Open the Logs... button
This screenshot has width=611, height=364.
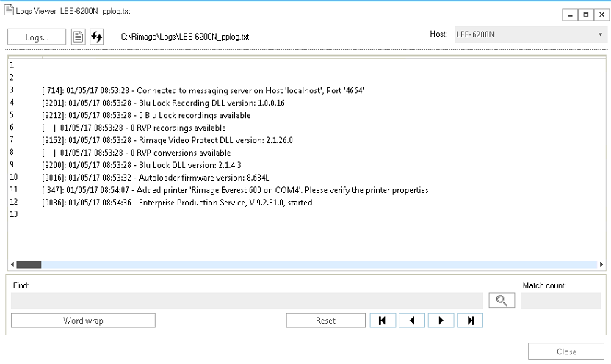coord(37,37)
